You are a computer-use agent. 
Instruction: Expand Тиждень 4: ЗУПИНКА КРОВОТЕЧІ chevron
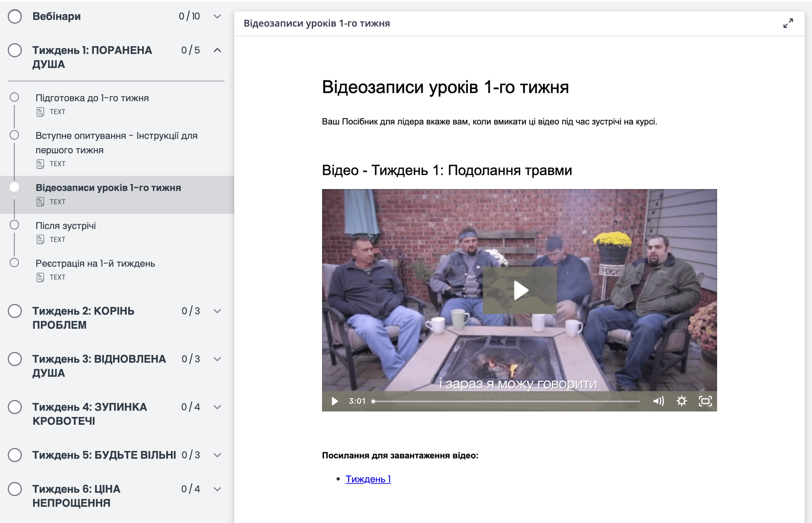[x=217, y=407]
